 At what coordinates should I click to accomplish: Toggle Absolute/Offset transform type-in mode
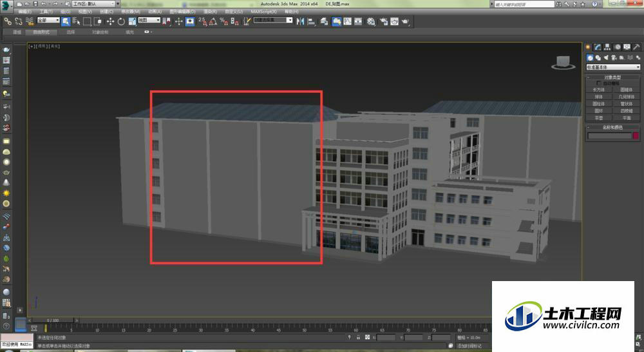point(368,337)
